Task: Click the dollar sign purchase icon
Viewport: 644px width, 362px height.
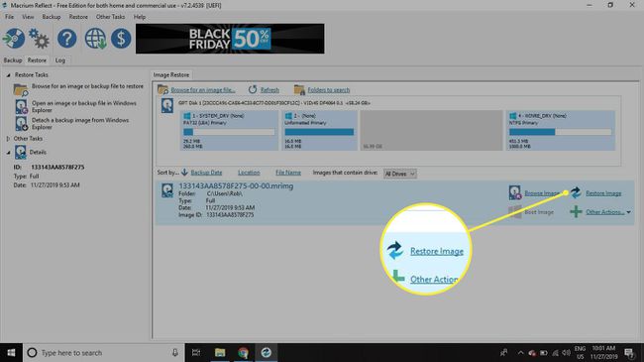Action: (x=121, y=39)
